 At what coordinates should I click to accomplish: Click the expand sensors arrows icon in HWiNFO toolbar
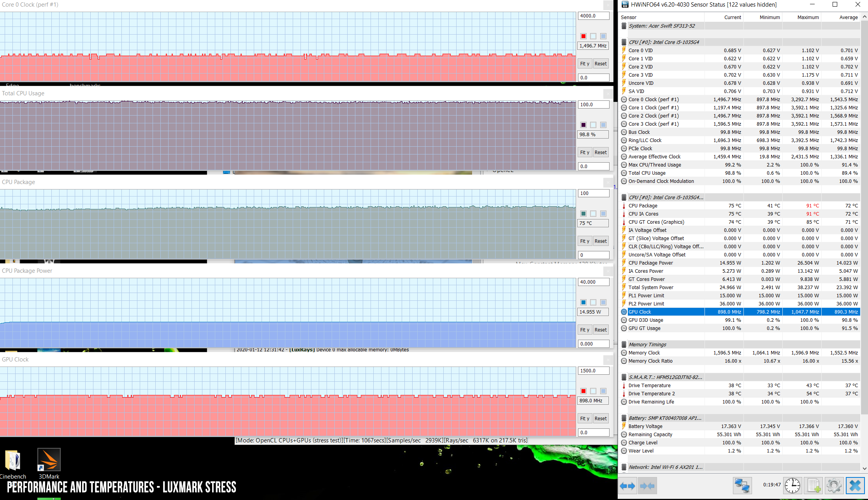[627, 486]
